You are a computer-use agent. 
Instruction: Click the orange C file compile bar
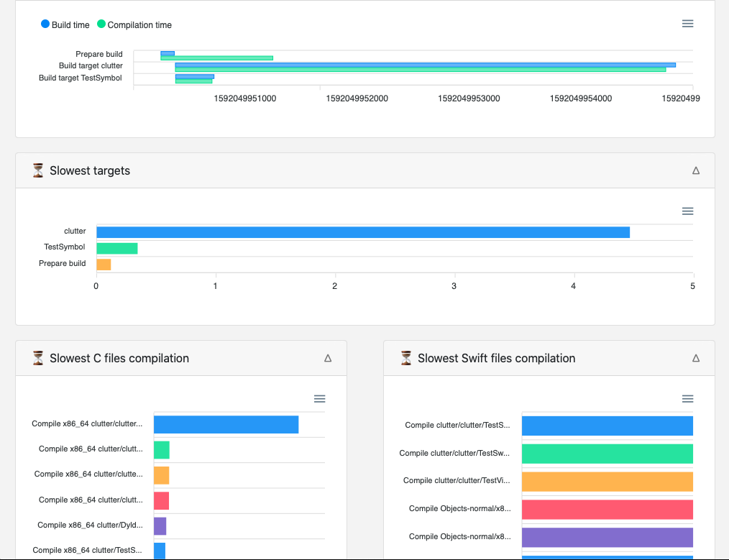click(161, 475)
